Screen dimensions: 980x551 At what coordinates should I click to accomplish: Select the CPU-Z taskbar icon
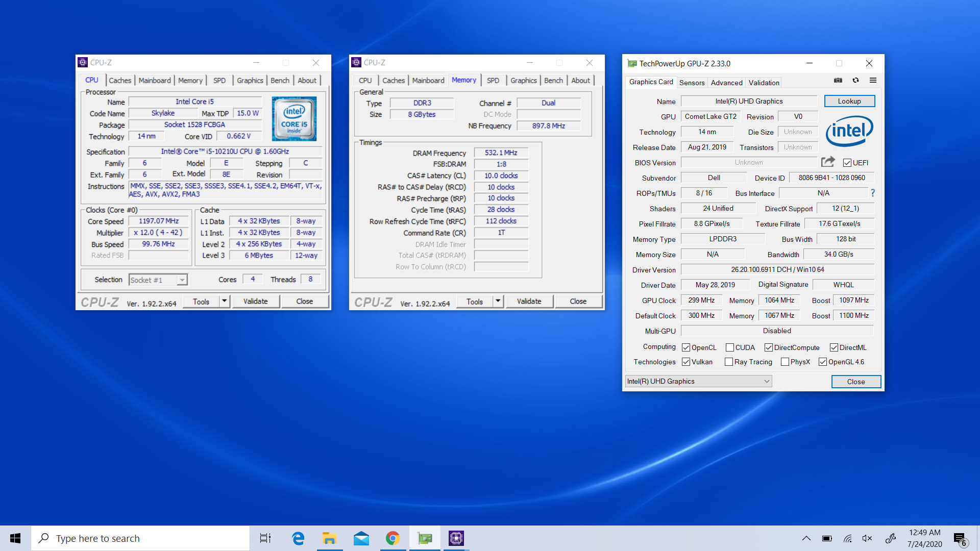coord(456,538)
